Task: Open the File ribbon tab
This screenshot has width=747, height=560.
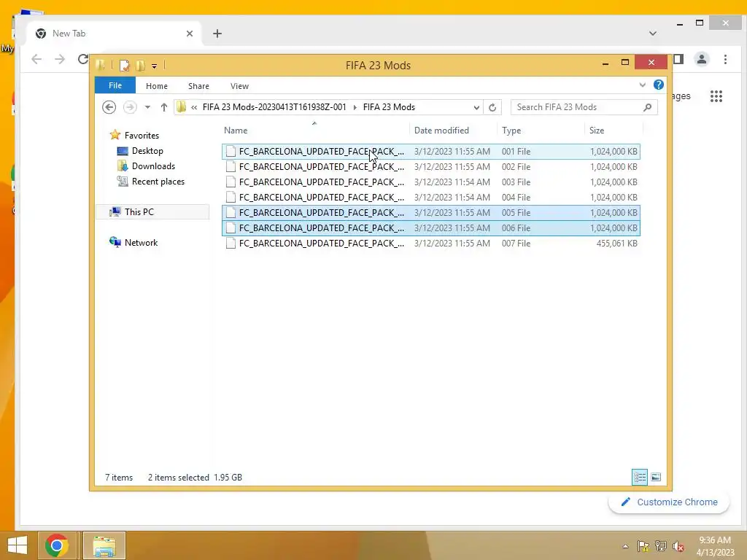Action: pyautogui.click(x=115, y=86)
